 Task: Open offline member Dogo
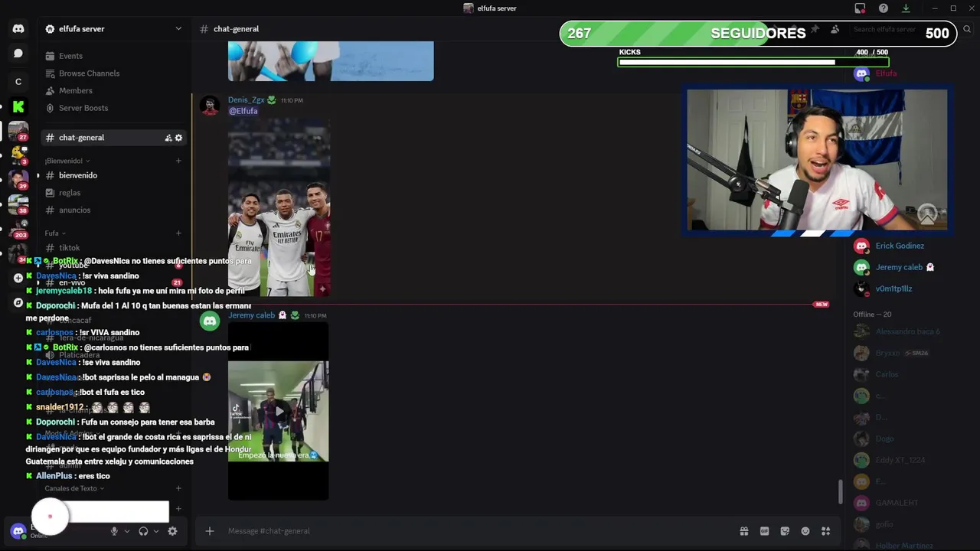pos(885,439)
